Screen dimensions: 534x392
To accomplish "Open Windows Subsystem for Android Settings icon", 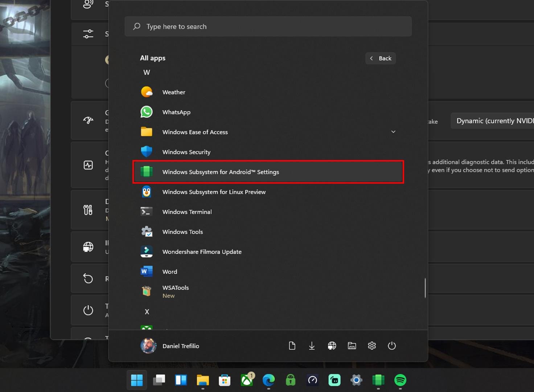I will pyautogui.click(x=147, y=172).
